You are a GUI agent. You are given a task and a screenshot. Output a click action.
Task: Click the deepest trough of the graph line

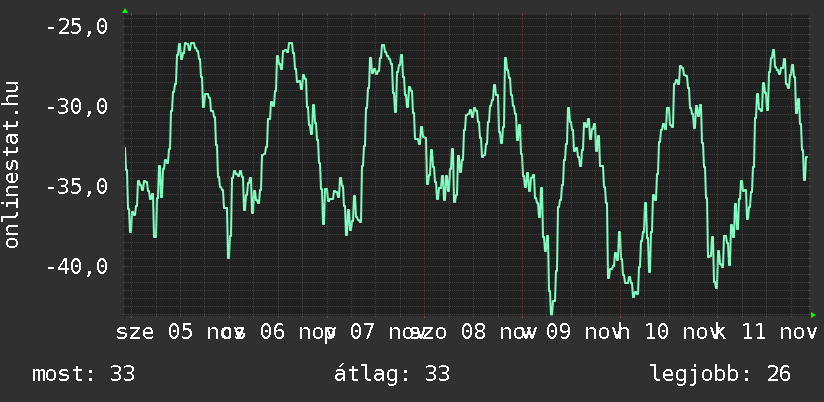551,312
